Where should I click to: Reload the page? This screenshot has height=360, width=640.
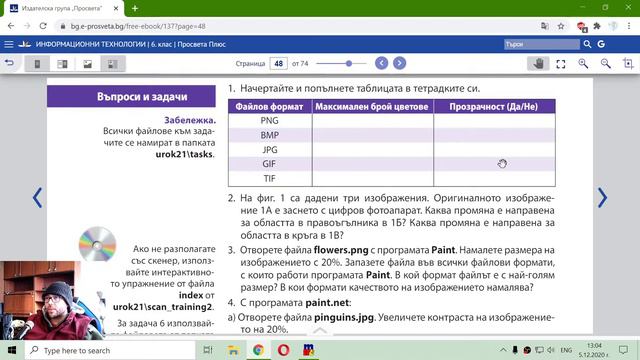tap(43, 26)
